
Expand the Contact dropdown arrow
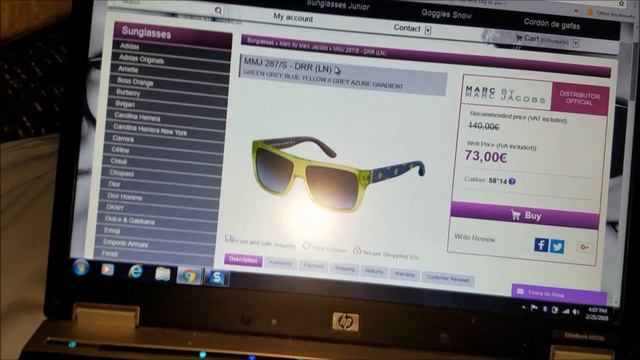click(x=428, y=30)
